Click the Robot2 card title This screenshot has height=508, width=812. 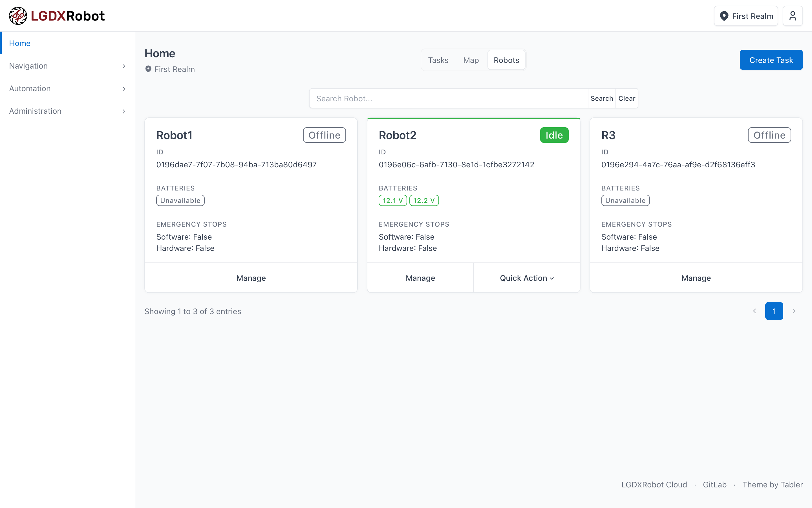click(x=397, y=135)
